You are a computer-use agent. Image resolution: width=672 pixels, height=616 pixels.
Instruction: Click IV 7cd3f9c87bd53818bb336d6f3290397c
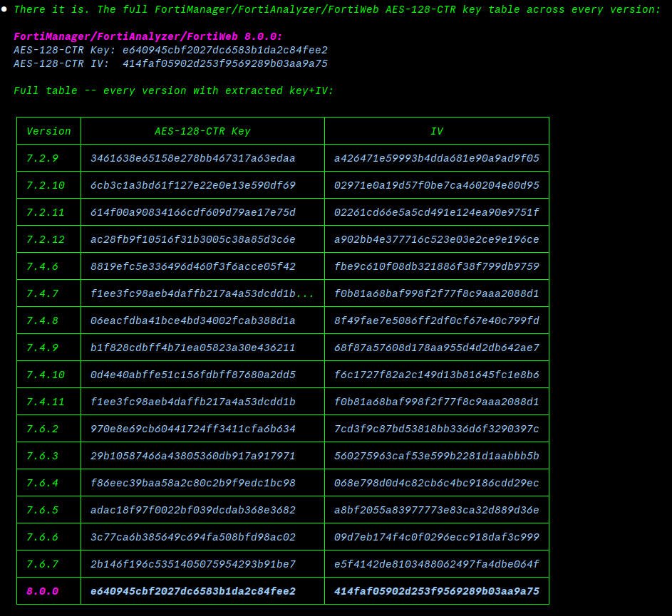coord(437,429)
